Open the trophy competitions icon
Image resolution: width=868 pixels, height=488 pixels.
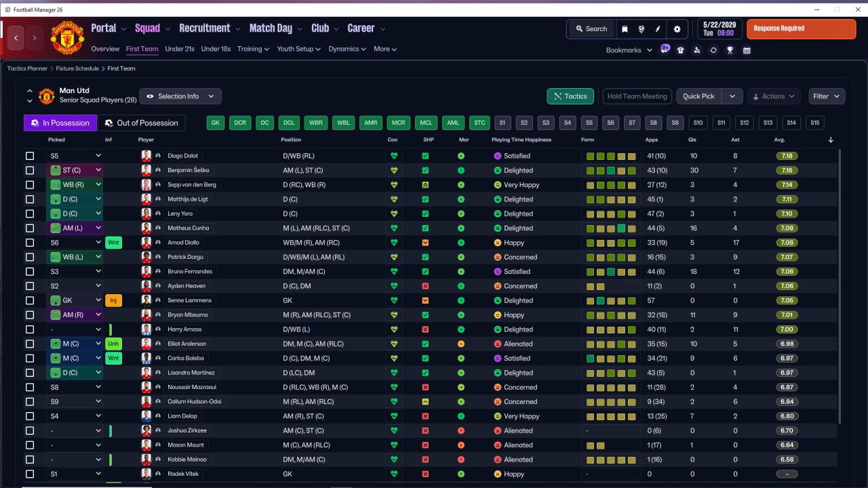(730, 50)
